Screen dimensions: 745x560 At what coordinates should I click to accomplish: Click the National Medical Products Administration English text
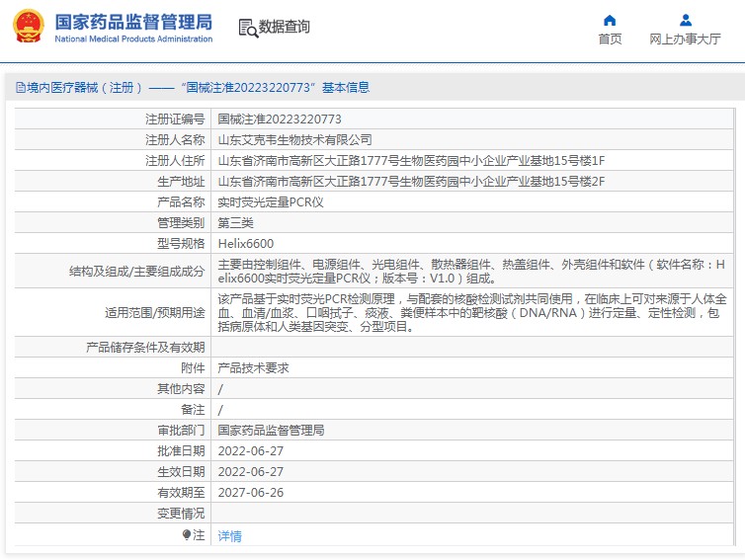click(x=133, y=40)
